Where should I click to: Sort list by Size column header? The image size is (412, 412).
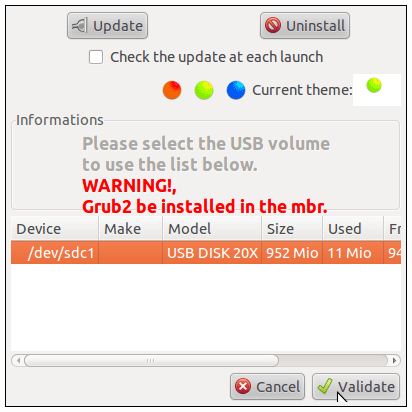292,229
